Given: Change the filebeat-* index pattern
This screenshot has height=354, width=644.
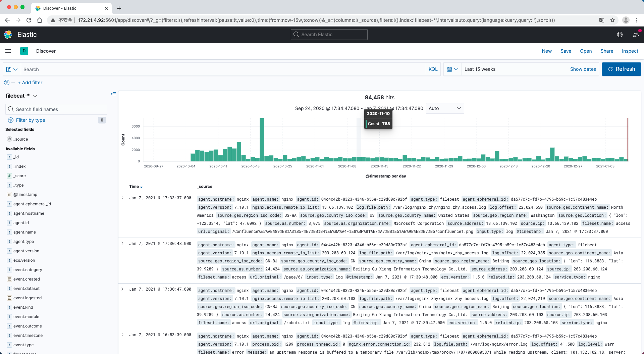Looking at the screenshot, I should (x=21, y=96).
